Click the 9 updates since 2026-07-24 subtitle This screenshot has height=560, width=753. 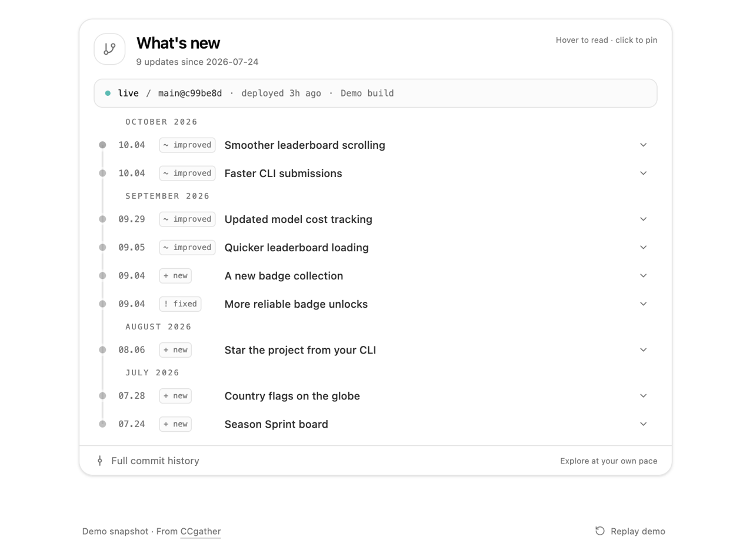coord(198,62)
